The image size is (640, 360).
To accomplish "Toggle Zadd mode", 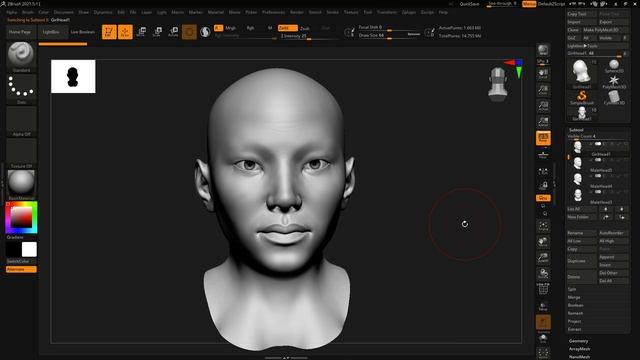I will point(287,28).
